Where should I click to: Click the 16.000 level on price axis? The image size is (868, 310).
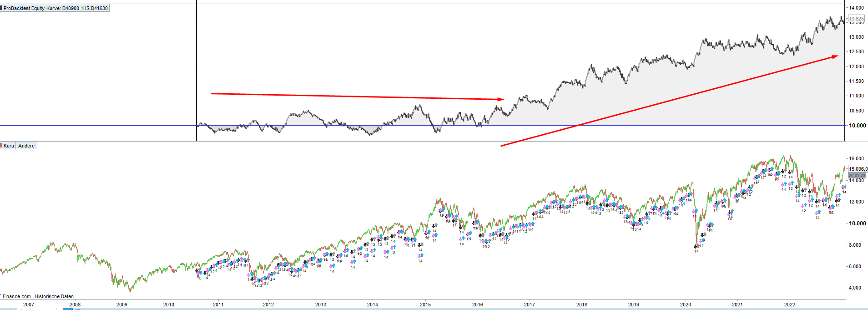[x=857, y=158]
